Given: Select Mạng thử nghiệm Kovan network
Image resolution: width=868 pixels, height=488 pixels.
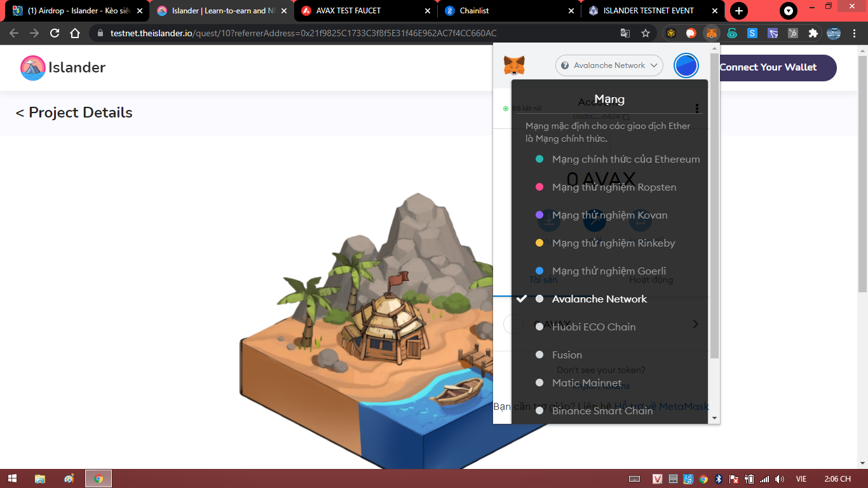Looking at the screenshot, I should (609, 215).
